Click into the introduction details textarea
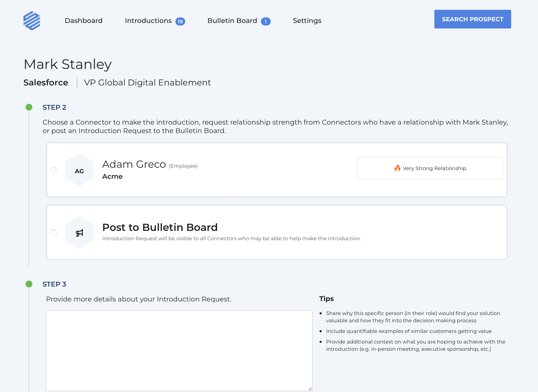 coord(179,350)
